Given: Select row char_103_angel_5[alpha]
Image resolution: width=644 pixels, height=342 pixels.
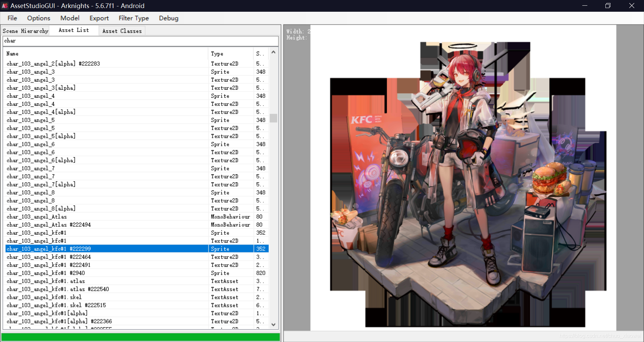Looking at the screenshot, I should [137, 136].
